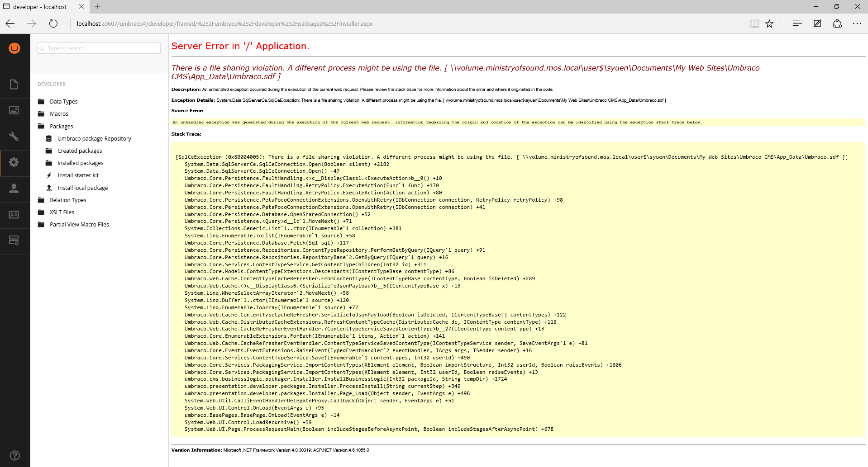Click the red file sharing violation message
The height and width of the screenshot is (467, 868).
pos(465,72)
